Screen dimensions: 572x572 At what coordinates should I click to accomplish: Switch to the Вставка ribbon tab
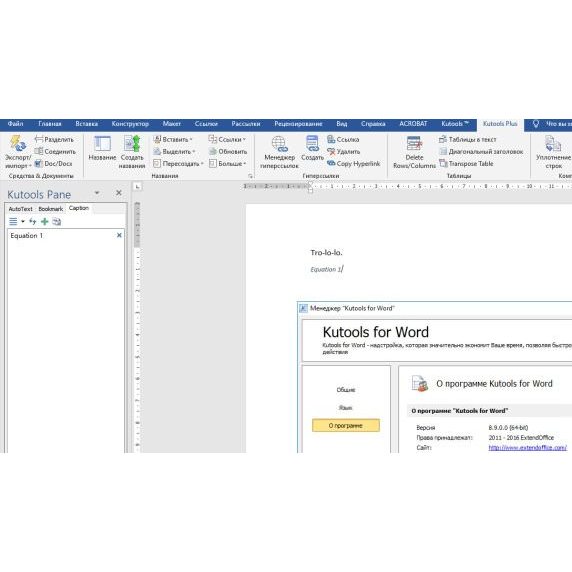[87, 124]
